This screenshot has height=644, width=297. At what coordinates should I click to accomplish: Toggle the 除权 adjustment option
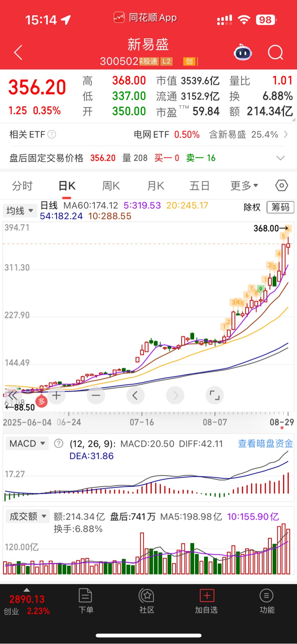252,208
